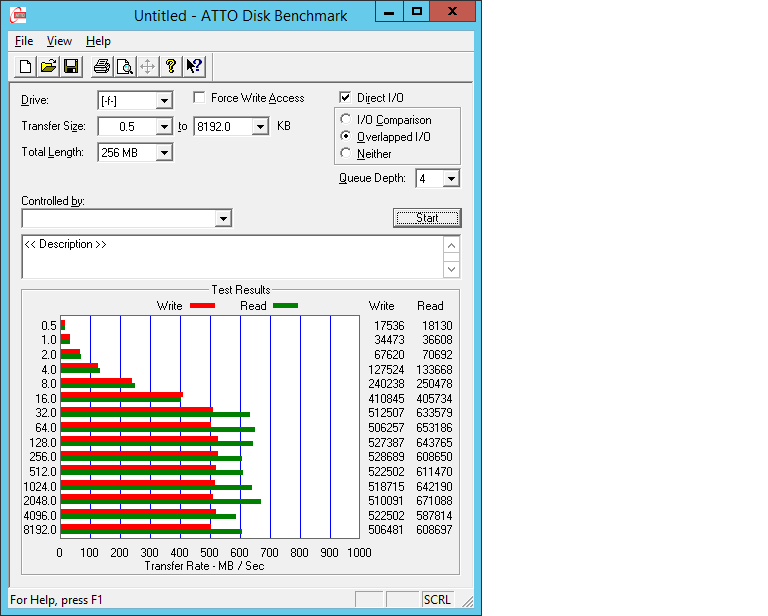Screen dimensions: 768x616
Task: Click the write value 17536
Action: pos(389,326)
